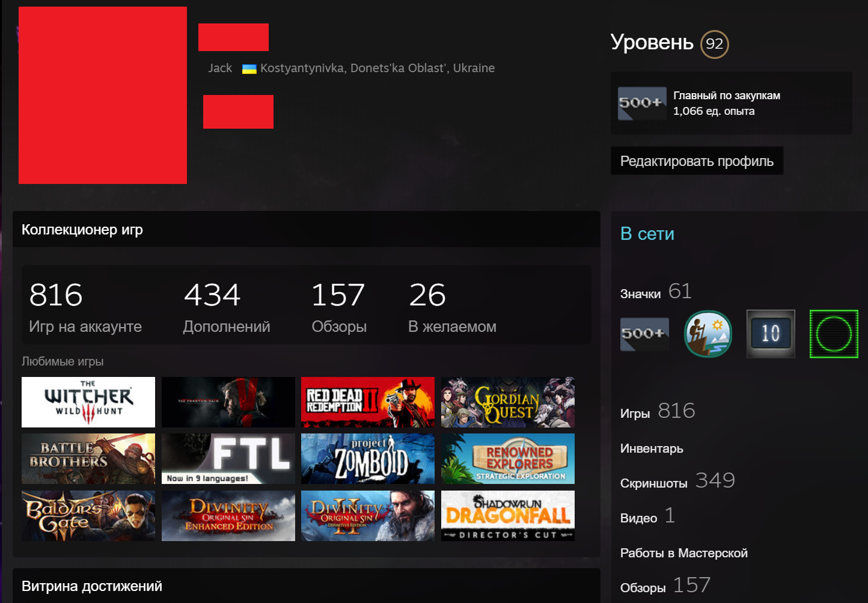Image resolution: width=868 pixels, height=603 pixels.
Task: Open Divinity Original Sin II tile
Action: pyautogui.click(x=368, y=516)
